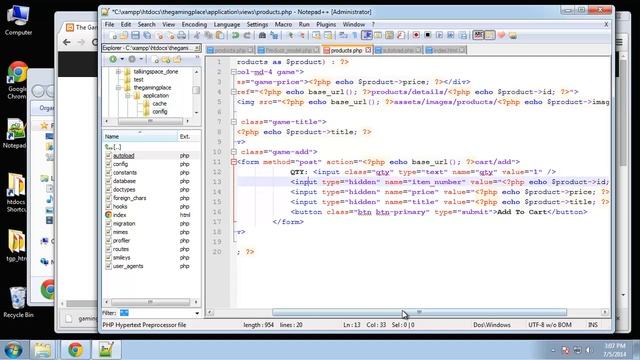Click the Name column header in Explorer
640x360 pixels.
click(140, 136)
